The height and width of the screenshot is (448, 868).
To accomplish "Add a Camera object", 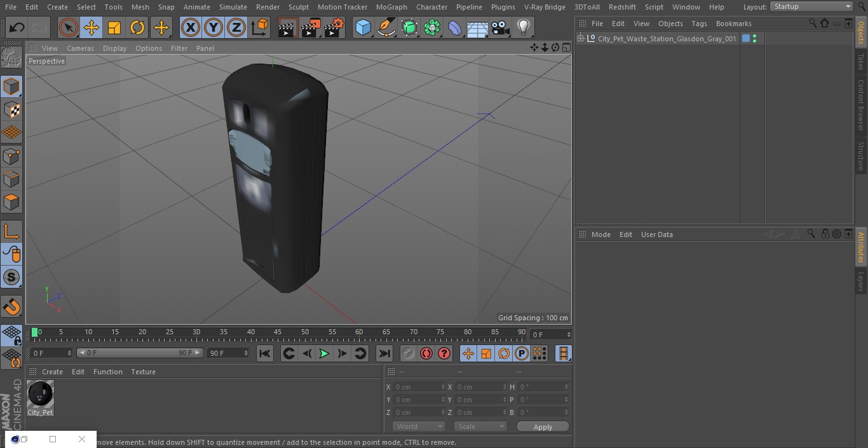I will (501, 27).
